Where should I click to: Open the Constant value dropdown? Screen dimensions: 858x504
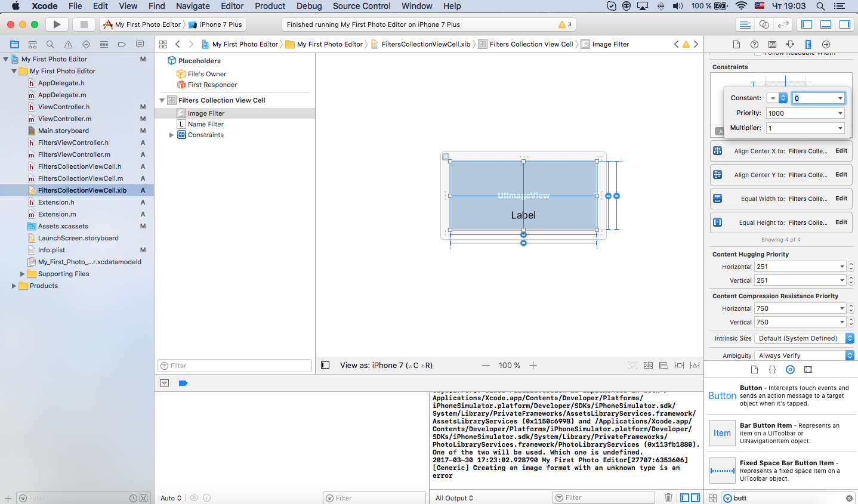click(840, 98)
